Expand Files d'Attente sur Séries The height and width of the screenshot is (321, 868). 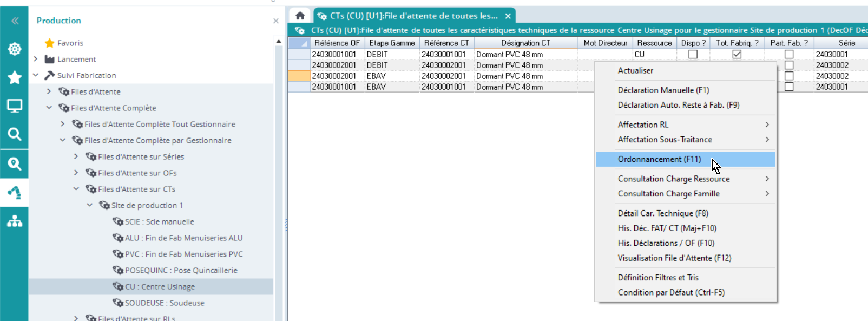click(x=76, y=156)
